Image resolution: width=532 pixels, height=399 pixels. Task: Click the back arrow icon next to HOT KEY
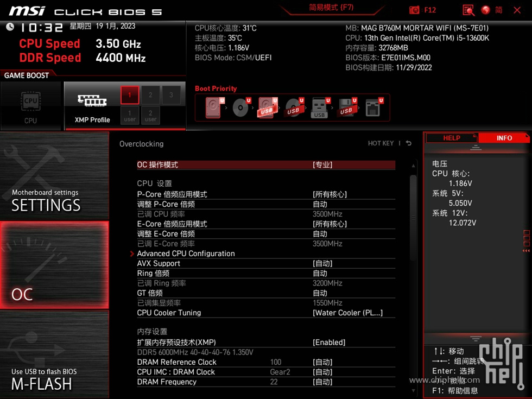pyautogui.click(x=409, y=143)
